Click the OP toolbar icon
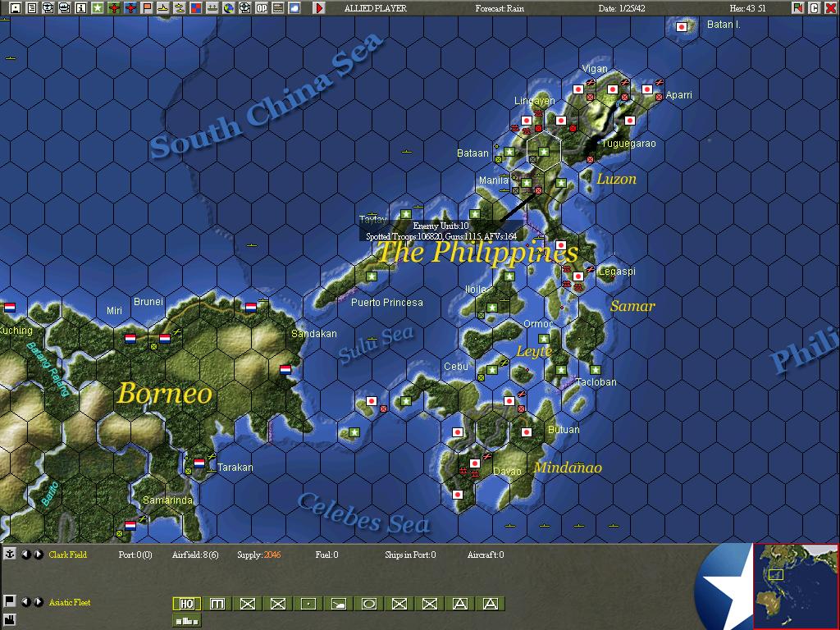The height and width of the screenshot is (630, 840). [x=262, y=8]
